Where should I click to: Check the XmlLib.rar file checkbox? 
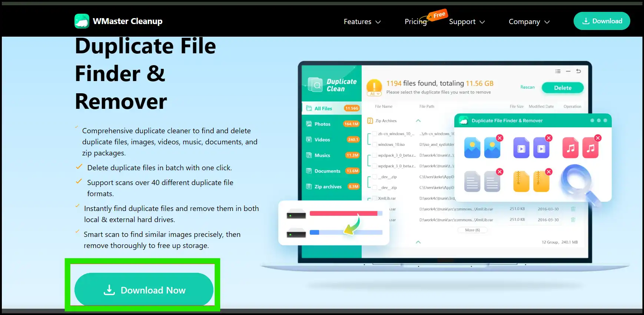coord(375,199)
